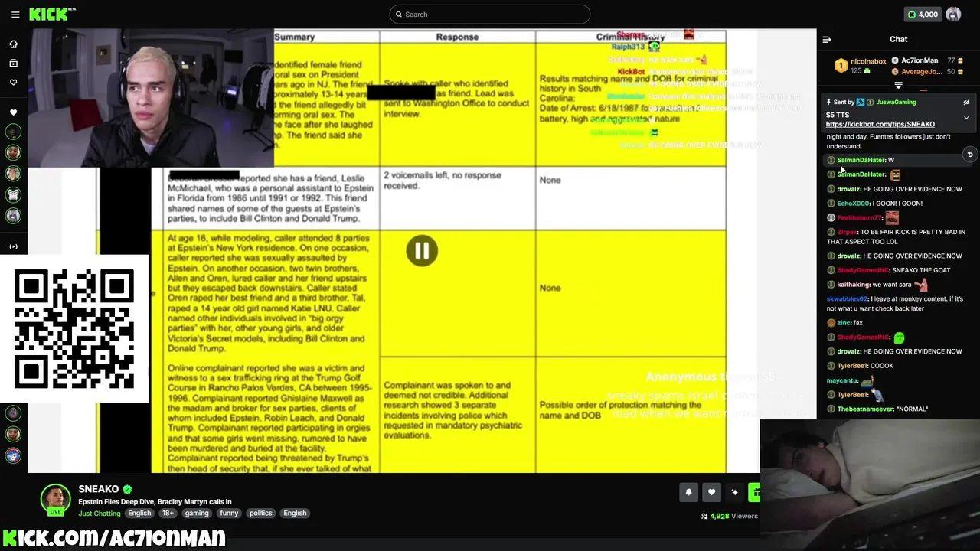Toggle stream notifications bell button

coord(688,493)
